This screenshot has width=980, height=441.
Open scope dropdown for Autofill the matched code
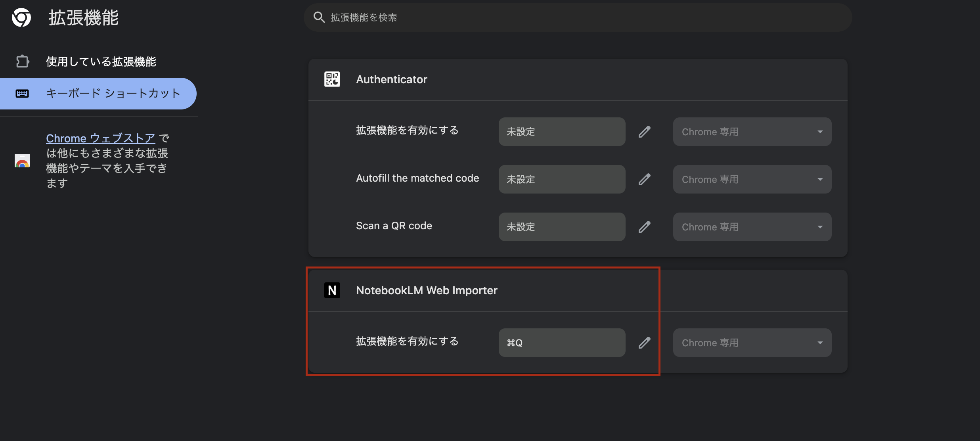pyautogui.click(x=752, y=179)
